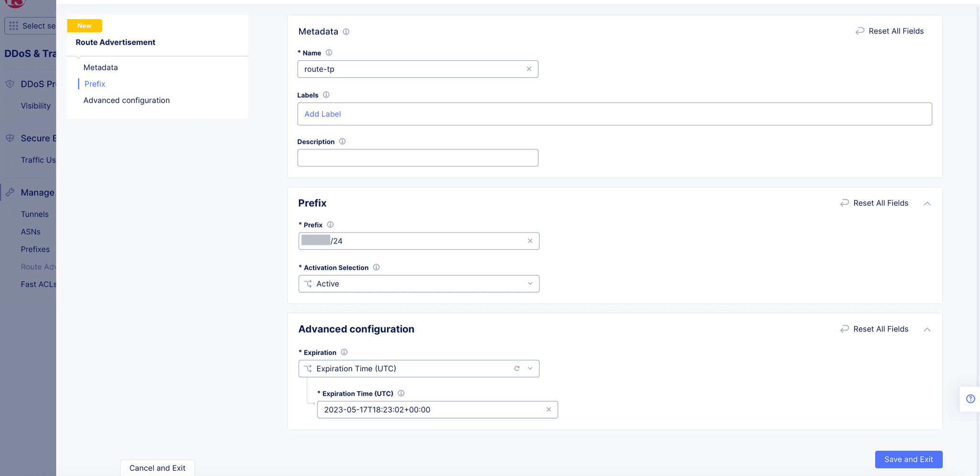Click the Manage wrench icon in the sidebar
The height and width of the screenshot is (476, 980).
coord(10,192)
